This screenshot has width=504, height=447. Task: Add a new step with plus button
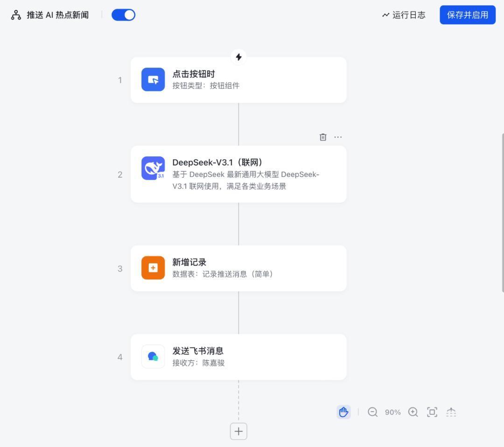coord(238,431)
